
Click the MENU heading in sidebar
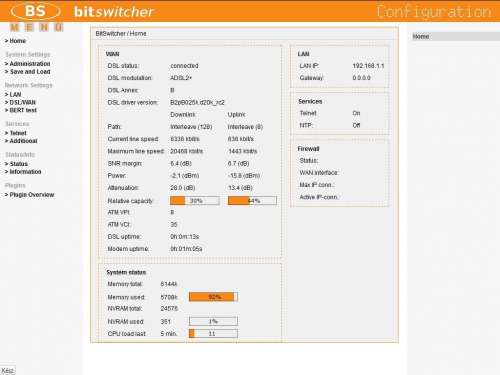coord(36,27)
